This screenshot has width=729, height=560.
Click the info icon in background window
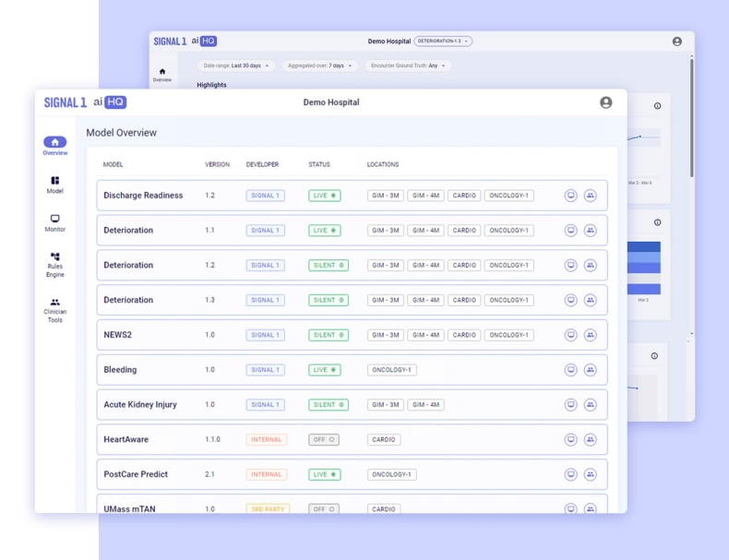pyautogui.click(x=657, y=106)
